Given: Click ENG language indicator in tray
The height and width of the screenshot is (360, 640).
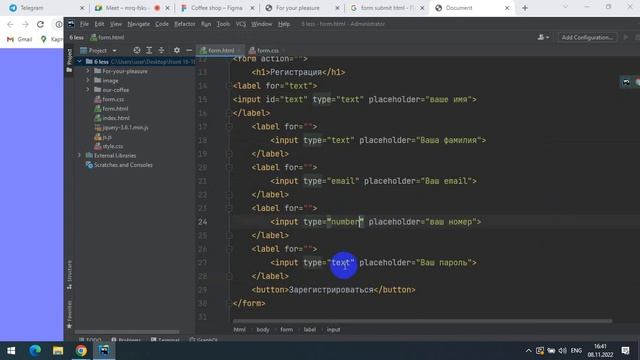Looking at the screenshot, I should coord(576,351).
